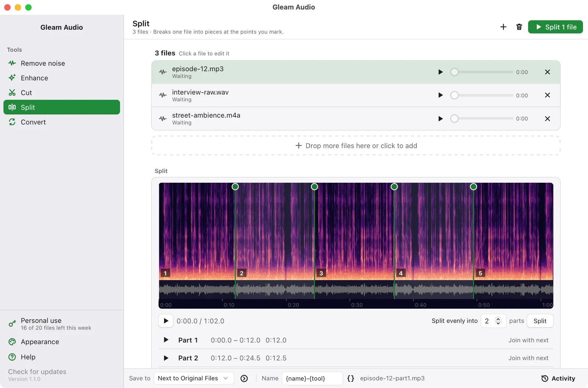Image resolution: width=588 pixels, height=388 pixels.
Task: Click the circular arrow icon beside Save to
Action: (244, 378)
